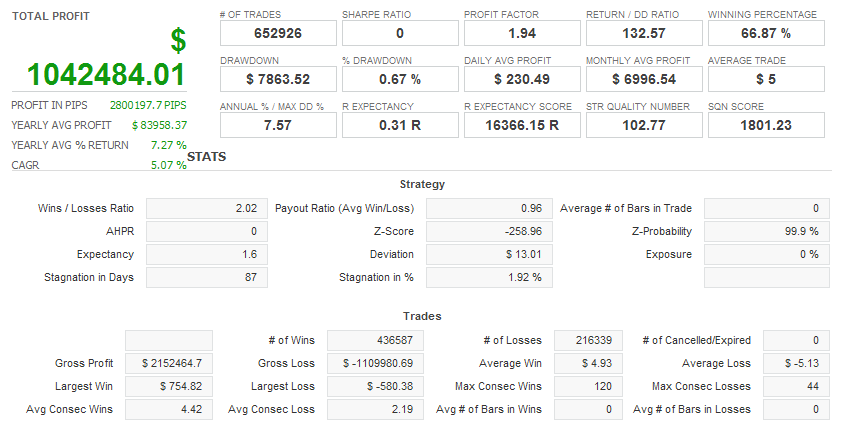Click the Sharpe Ratio value box
The image size is (841, 434).
click(x=400, y=33)
